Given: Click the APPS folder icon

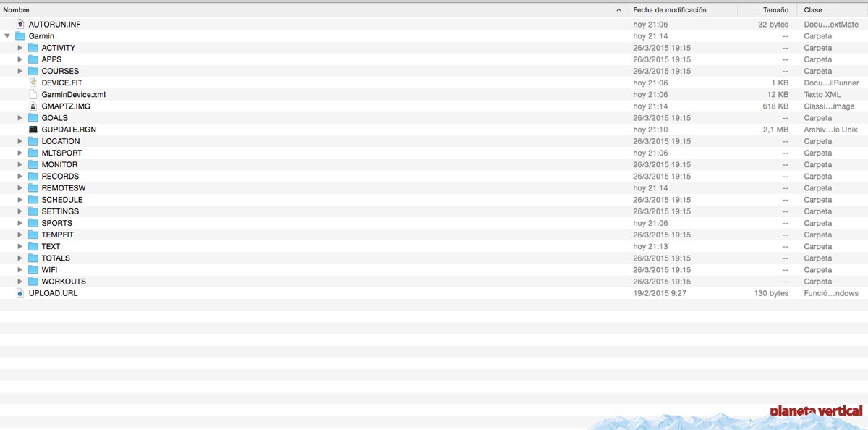Looking at the screenshot, I should (x=33, y=59).
